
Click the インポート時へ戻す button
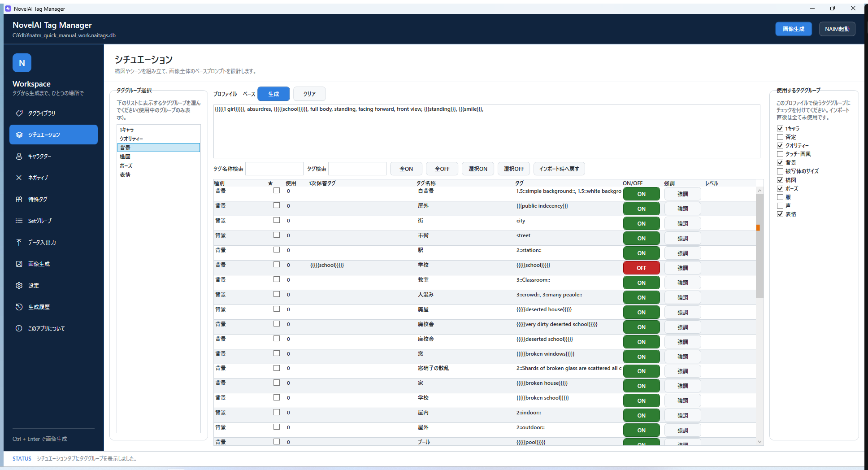click(x=559, y=169)
